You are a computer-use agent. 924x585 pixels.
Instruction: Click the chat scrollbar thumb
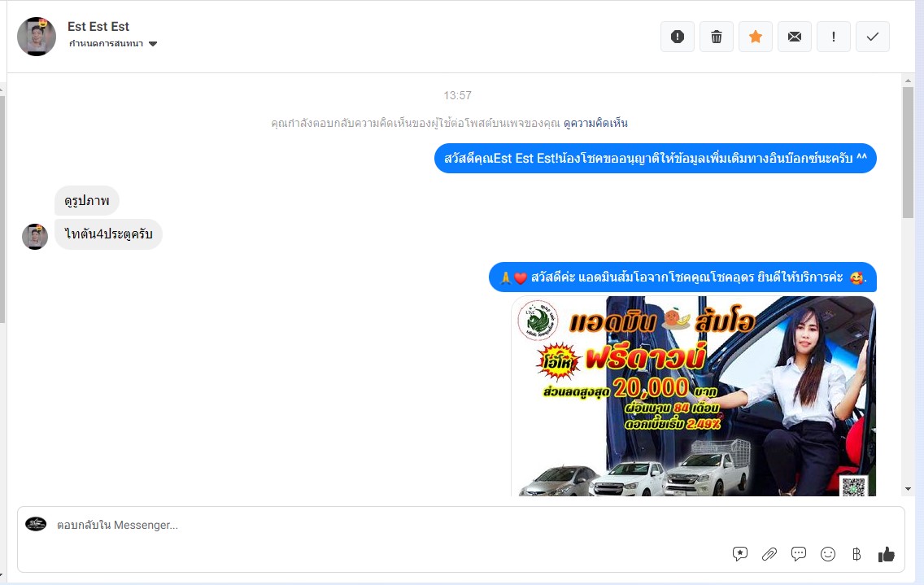click(x=908, y=152)
